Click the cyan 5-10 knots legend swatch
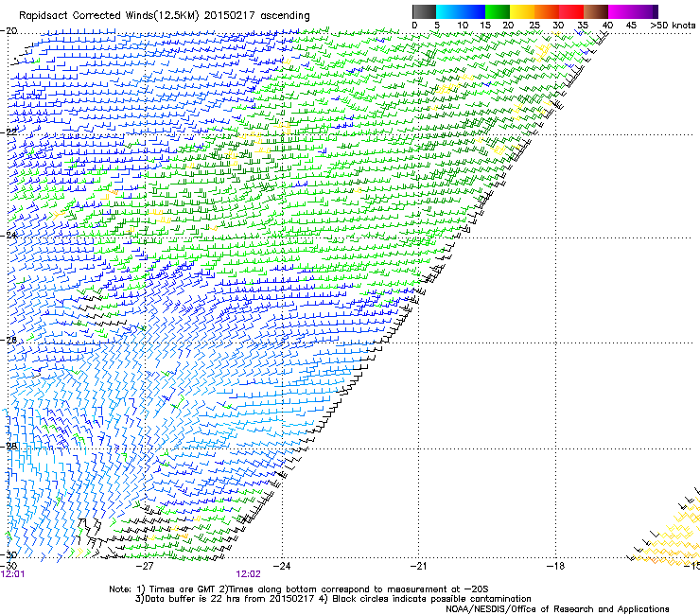The width and height of the screenshot is (700, 615). (448, 11)
